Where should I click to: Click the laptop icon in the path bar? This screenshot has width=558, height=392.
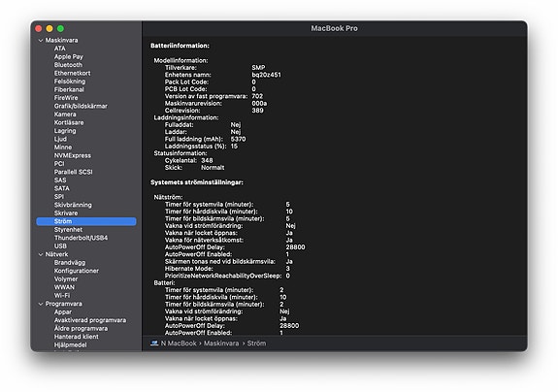click(x=154, y=343)
